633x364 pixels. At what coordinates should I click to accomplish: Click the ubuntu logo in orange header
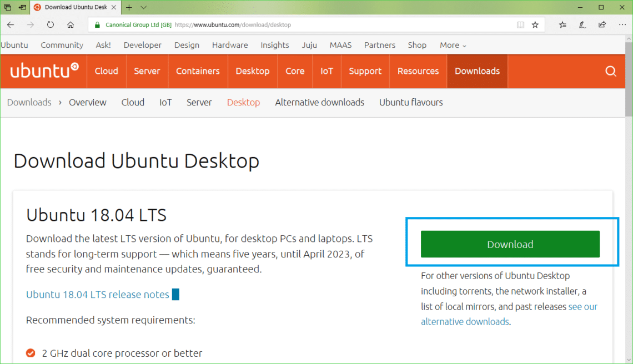click(x=44, y=71)
